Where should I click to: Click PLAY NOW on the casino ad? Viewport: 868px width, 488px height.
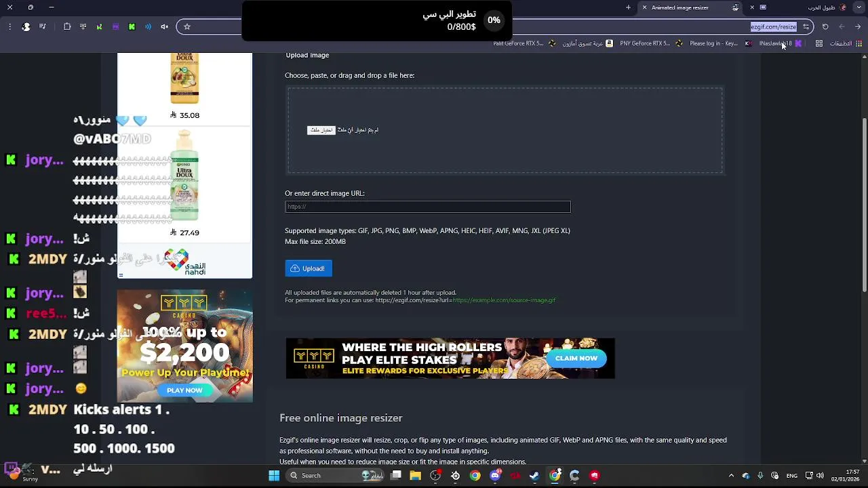184,390
